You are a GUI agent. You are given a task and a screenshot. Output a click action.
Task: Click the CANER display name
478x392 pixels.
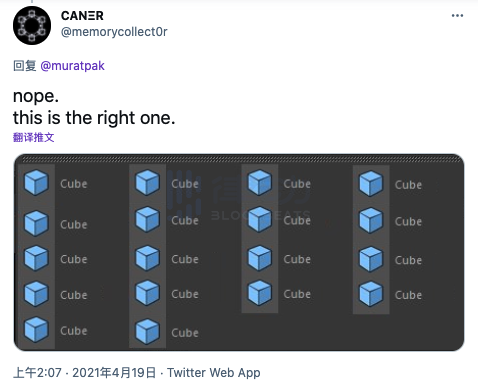pos(82,16)
